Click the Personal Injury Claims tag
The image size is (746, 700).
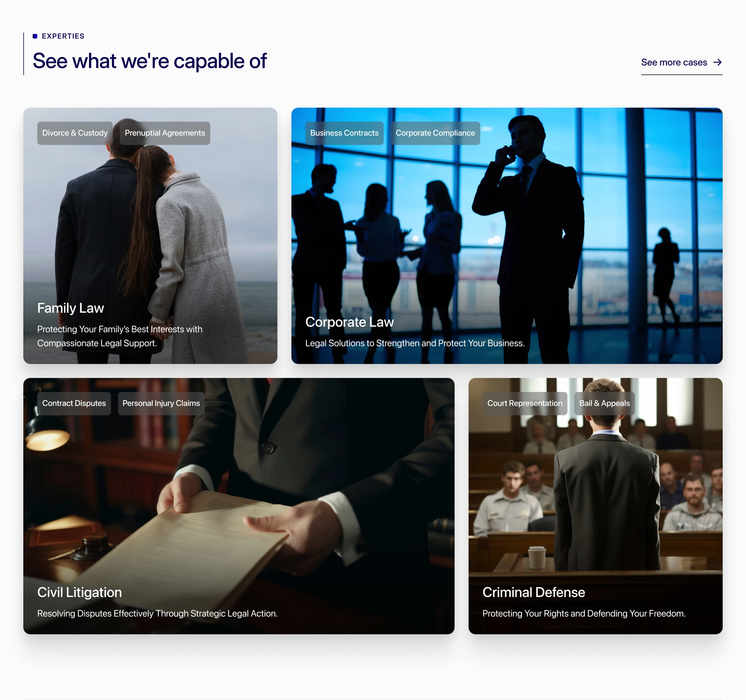161,403
